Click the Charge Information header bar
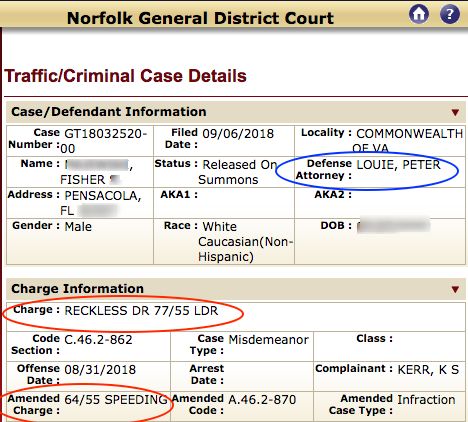The image size is (468, 422). (x=236, y=289)
